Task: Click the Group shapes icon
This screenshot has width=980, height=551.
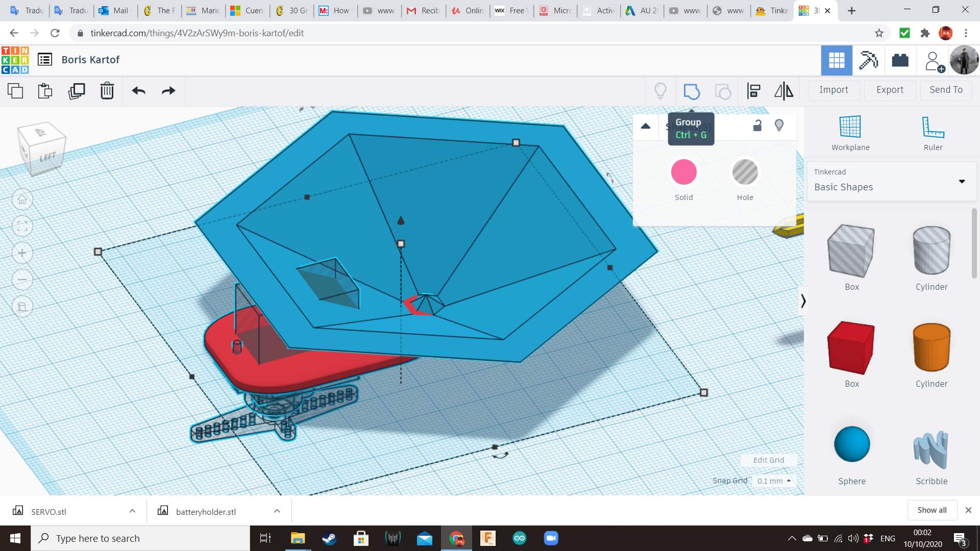Action: [692, 91]
